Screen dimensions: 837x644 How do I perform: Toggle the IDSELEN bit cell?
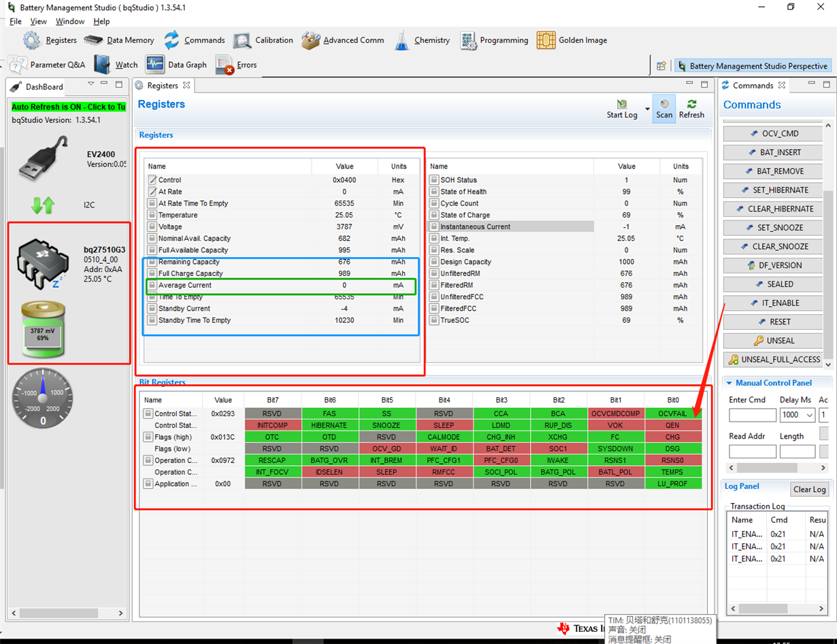click(x=329, y=472)
